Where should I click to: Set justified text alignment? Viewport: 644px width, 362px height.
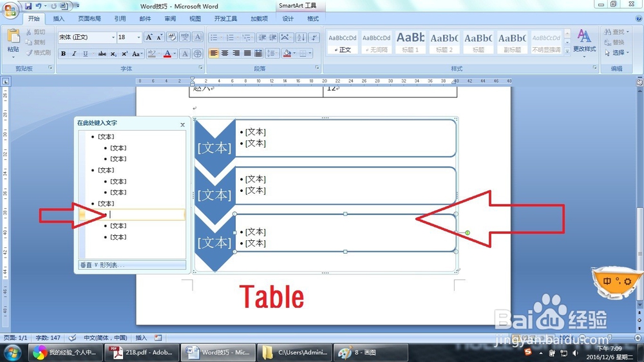pyautogui.click(x=247, y=53)
